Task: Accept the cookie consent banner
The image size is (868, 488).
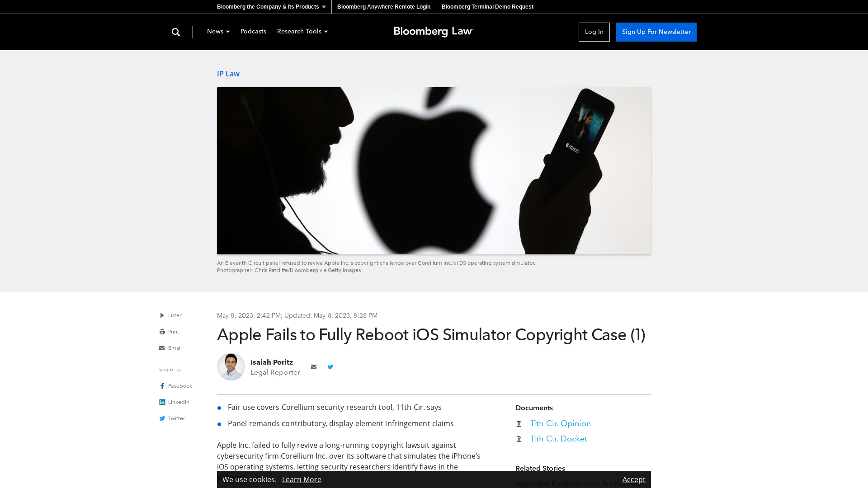Action: tap(634, 479)
